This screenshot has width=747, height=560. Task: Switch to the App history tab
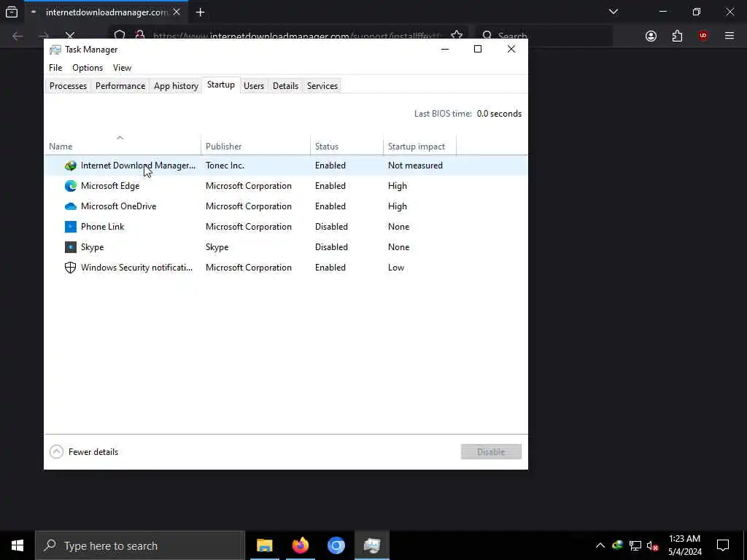point(176,86)
